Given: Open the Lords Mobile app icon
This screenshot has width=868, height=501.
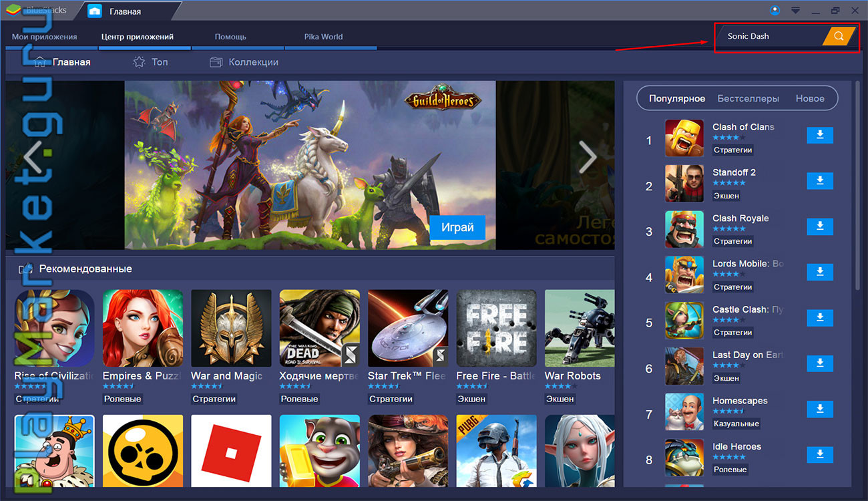Looking at the screenshot, I should [684, 275].
